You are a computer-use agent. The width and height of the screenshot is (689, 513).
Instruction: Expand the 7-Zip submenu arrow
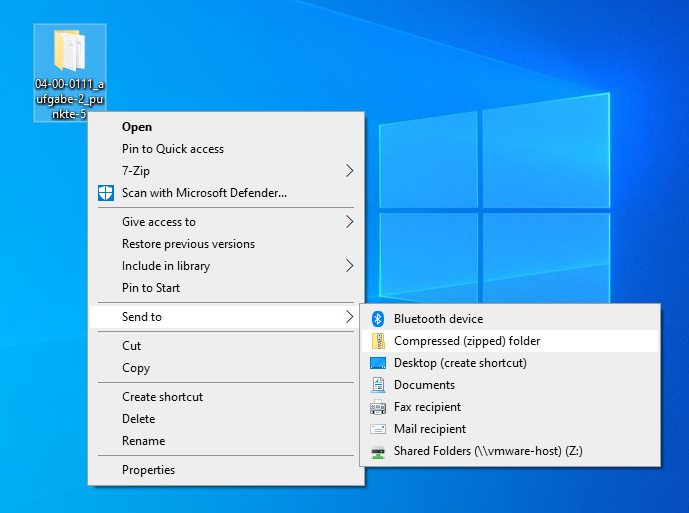point(349,171)
